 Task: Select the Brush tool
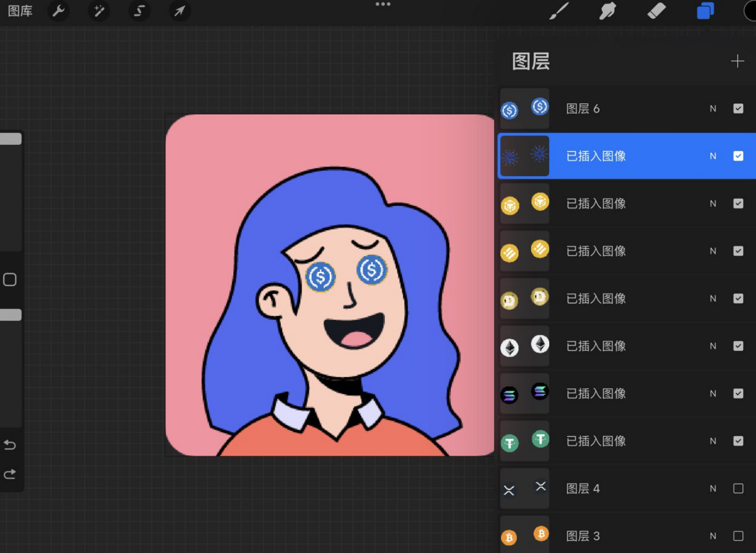pos(559,10)
